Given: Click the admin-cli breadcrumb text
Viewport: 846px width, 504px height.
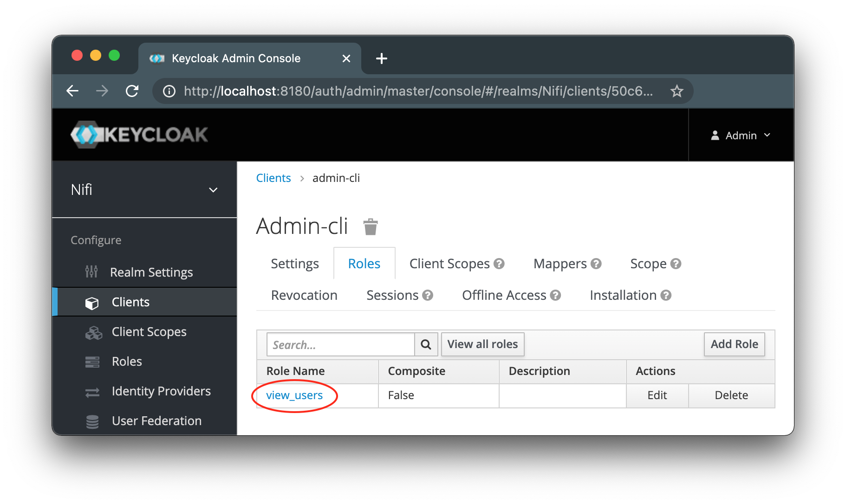Looking at the screenshot, I should tap(336, 178).
